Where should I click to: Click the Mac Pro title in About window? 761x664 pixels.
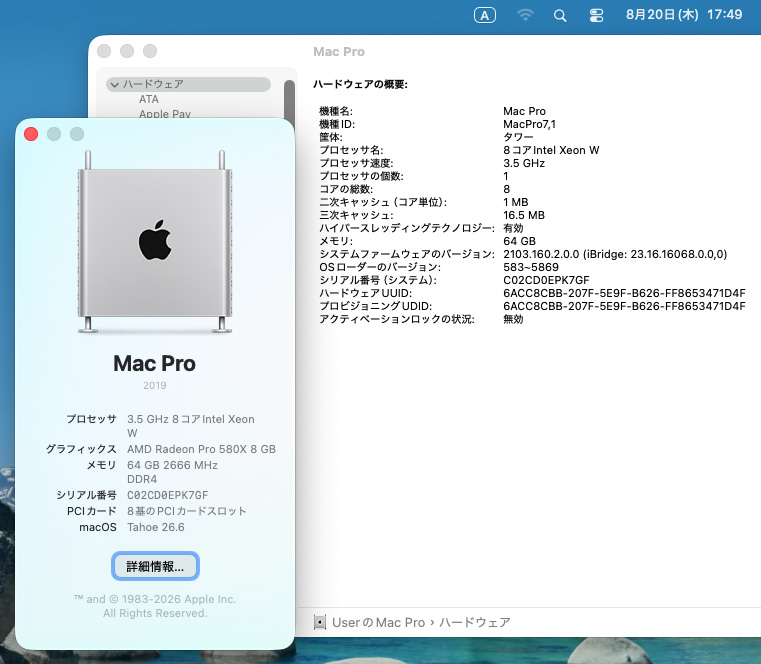[x=154, y=364]
